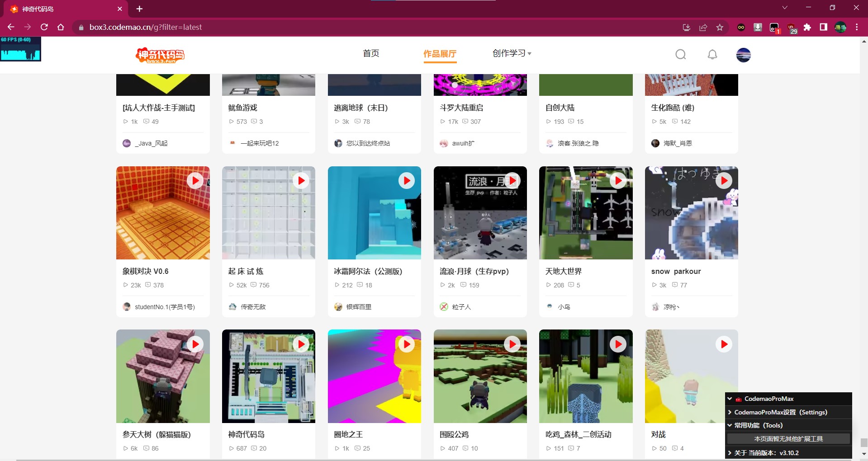868x461 pixels.
Task: Bookmark this page with star icon
Action: click(x=720, y=28)
